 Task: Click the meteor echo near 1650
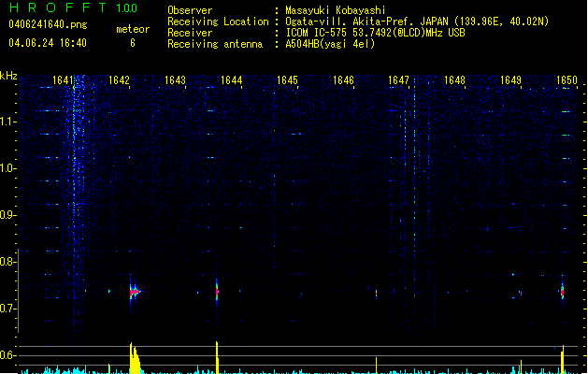(x=562, y=291)
